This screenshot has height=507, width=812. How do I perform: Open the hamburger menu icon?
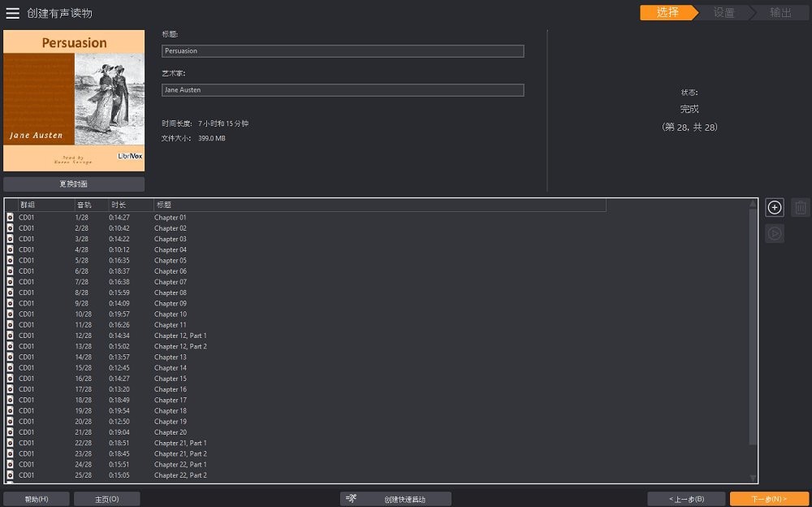click(12, 13)
